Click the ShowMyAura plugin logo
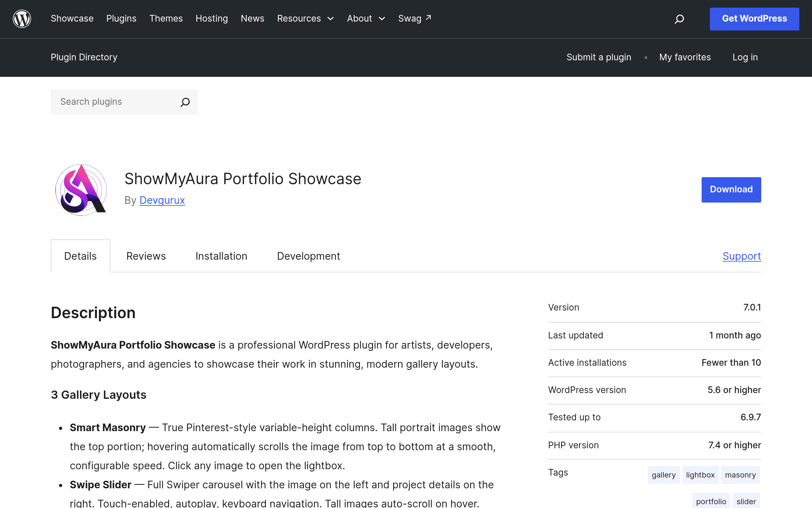812x508 pixels. [81, 190]
